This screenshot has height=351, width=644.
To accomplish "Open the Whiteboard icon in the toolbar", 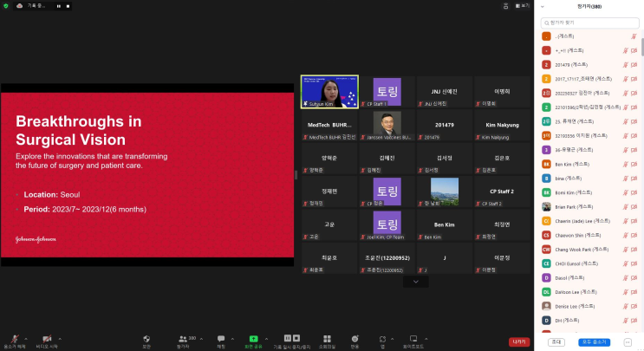I will coord(413,339).
